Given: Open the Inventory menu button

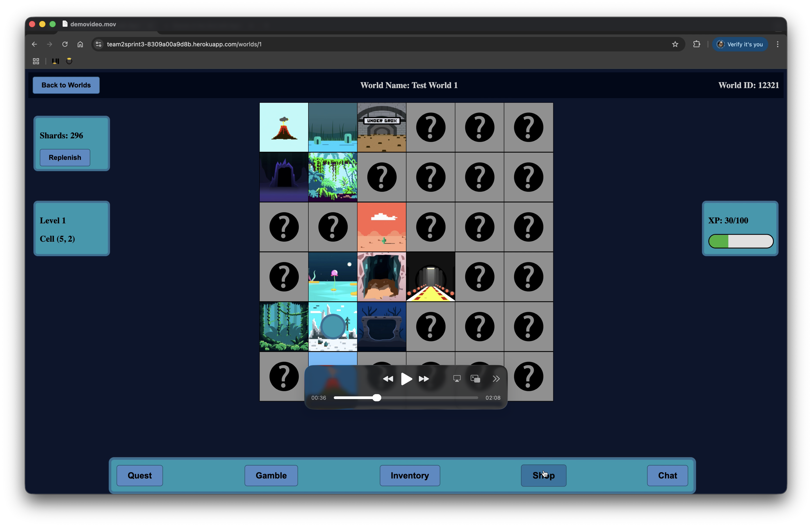Looking at the screenshot, I should 410,476.
